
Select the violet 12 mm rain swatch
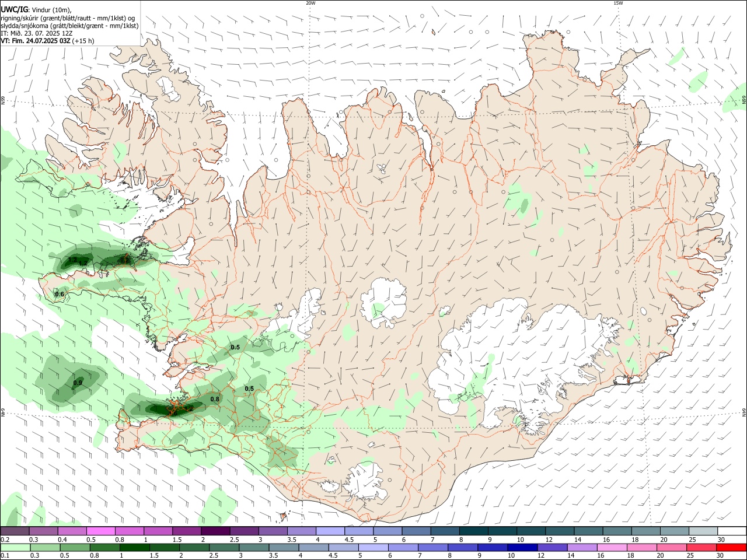point(552,547)
